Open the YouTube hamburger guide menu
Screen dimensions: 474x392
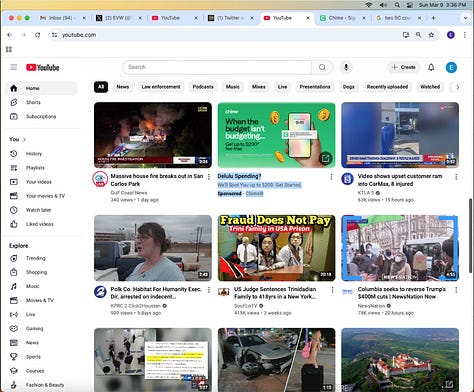(14, 67)
